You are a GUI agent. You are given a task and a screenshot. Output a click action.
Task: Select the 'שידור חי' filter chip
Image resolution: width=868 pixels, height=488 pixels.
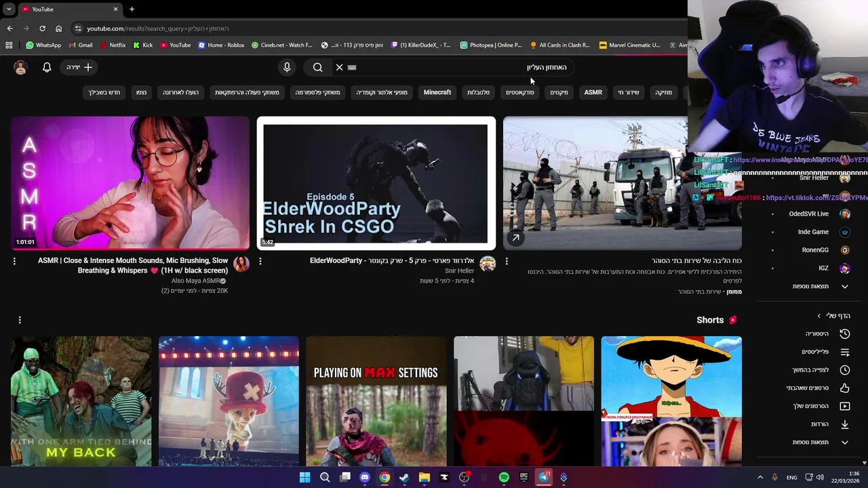[628, 92]
